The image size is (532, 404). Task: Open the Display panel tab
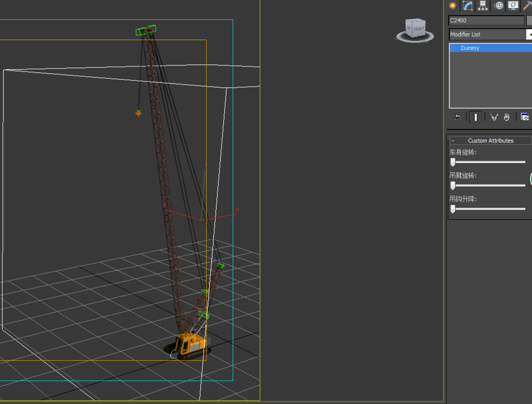tap(513, 6)
